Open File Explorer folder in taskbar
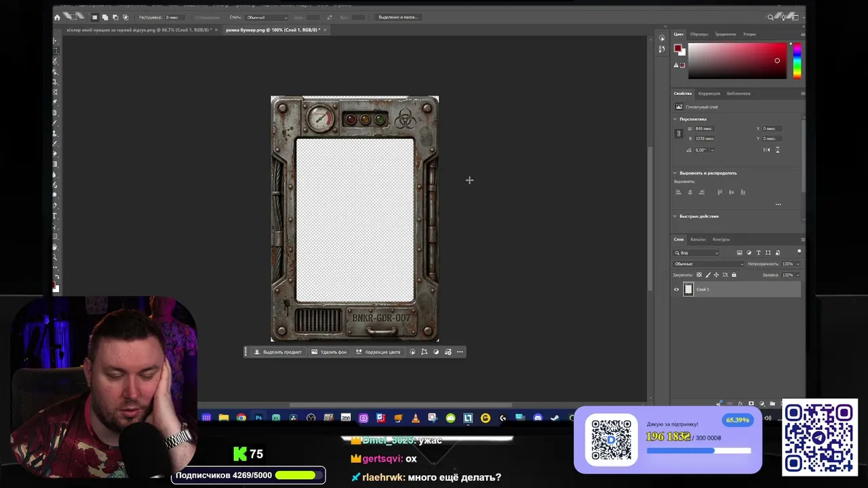This screenshot has width=868, height=488. 223,418
